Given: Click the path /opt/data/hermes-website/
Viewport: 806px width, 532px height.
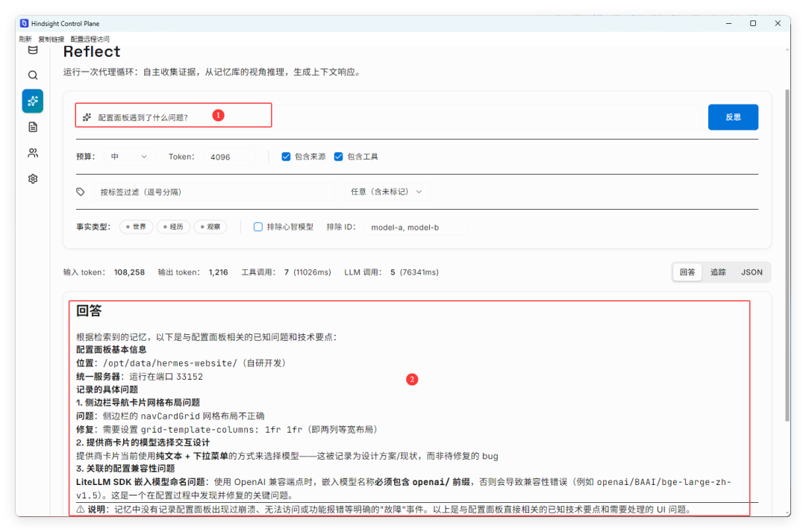Looking at the screenshot, I should (x=170, y=363).
